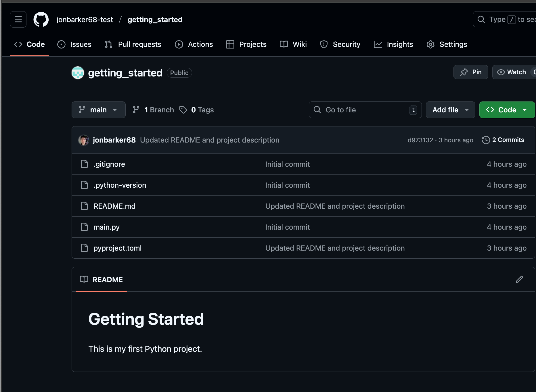
Task: Open the pyproject.toml file
Action: point(117,248)
